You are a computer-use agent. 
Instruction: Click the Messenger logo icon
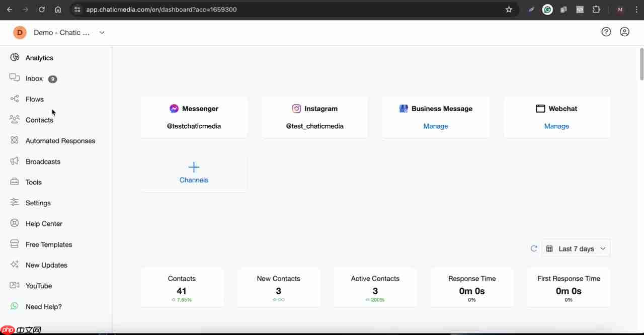pyautogui.click(x=174, y=108)
